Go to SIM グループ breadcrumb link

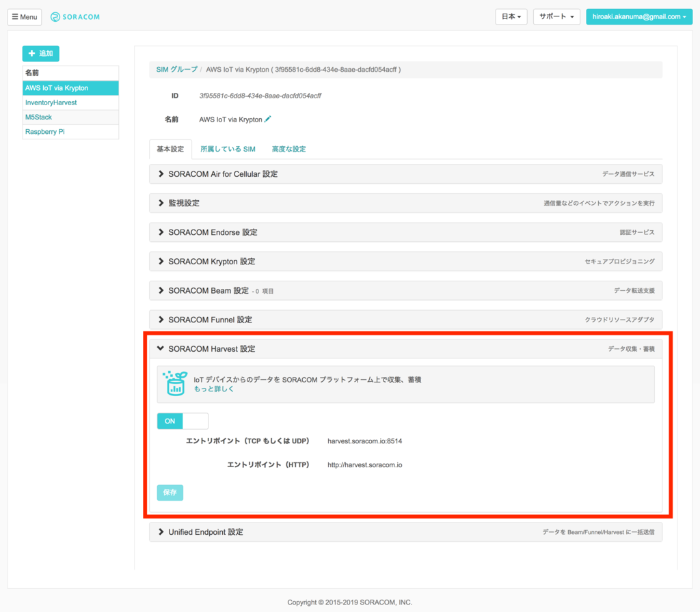[177, 70]
